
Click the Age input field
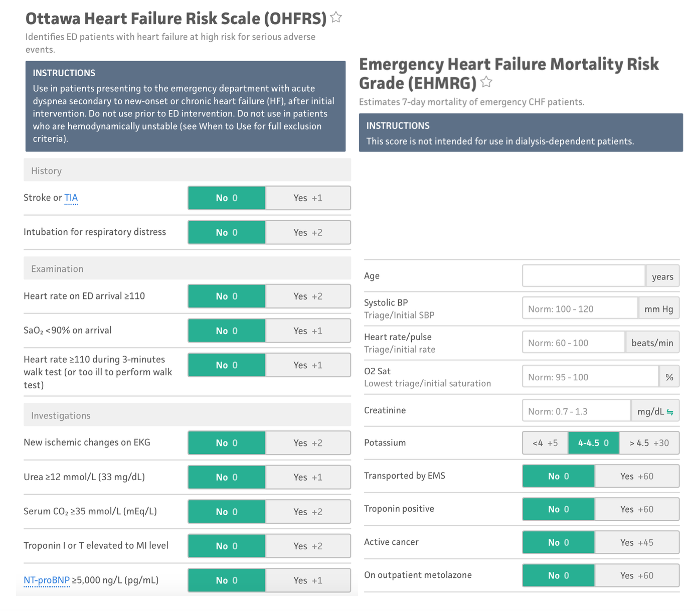tap(584, 276)
